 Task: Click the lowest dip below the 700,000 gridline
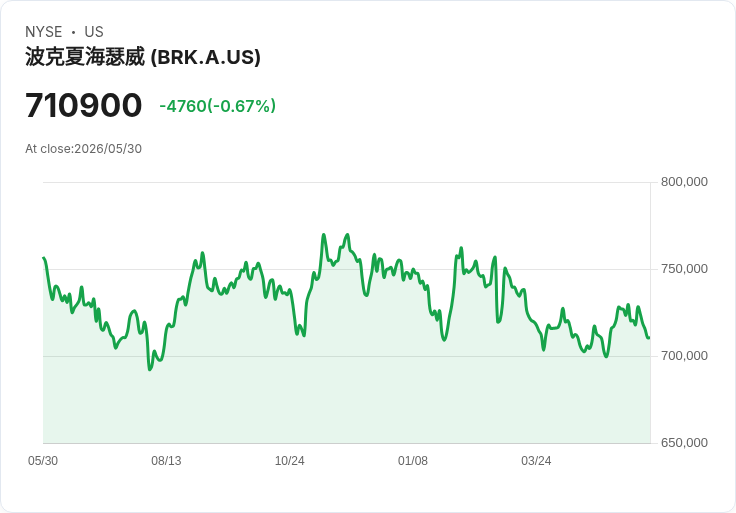pyautogui.click(x=150, y=369)
